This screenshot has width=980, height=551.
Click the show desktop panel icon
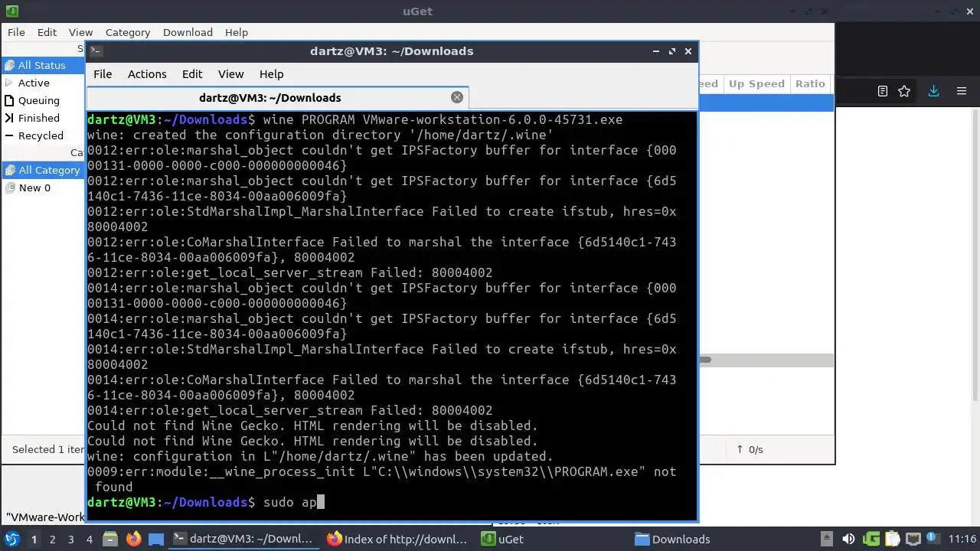point(155,539)
